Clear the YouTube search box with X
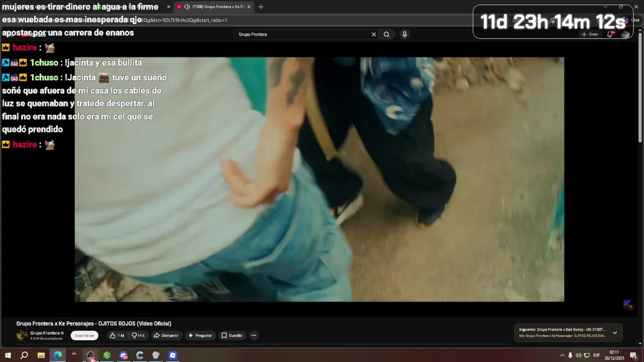644x362 pixels. tap(374, 34)
